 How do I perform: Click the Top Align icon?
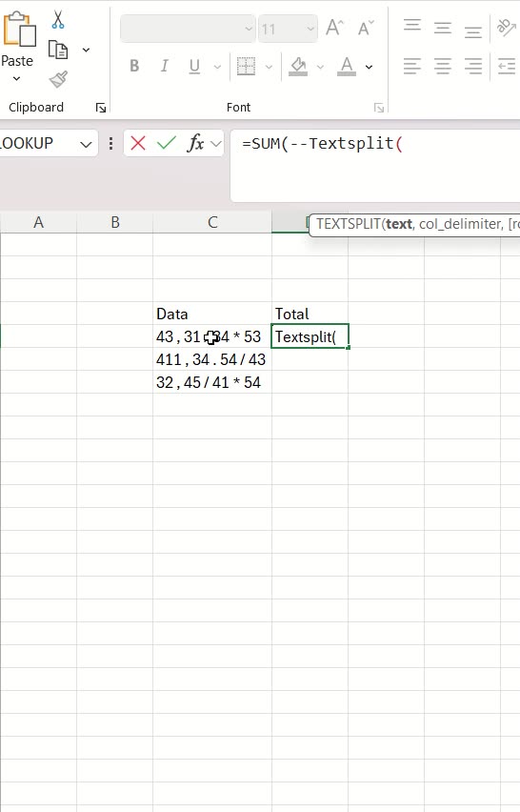[412, 26]
